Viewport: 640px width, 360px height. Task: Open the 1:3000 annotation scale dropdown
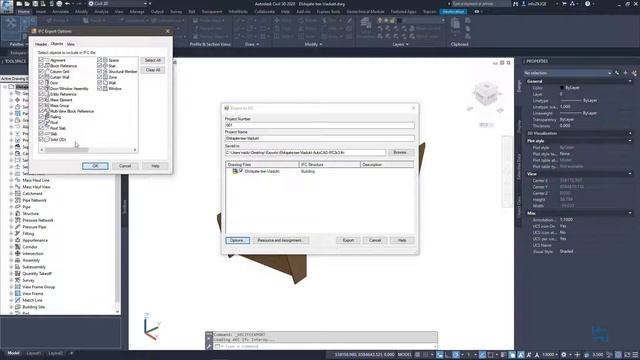[551, 355]
